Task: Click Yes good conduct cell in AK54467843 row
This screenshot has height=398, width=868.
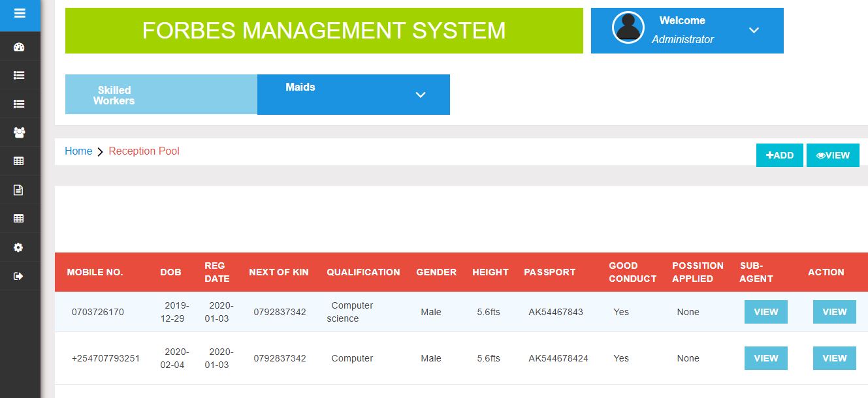Action: [621, 312]
